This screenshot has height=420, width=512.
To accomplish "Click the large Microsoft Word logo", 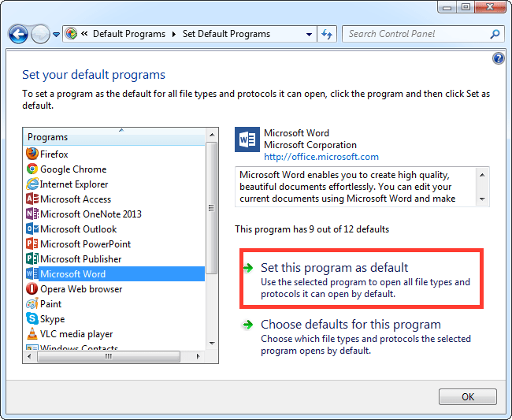I will [x=247, y=139].
